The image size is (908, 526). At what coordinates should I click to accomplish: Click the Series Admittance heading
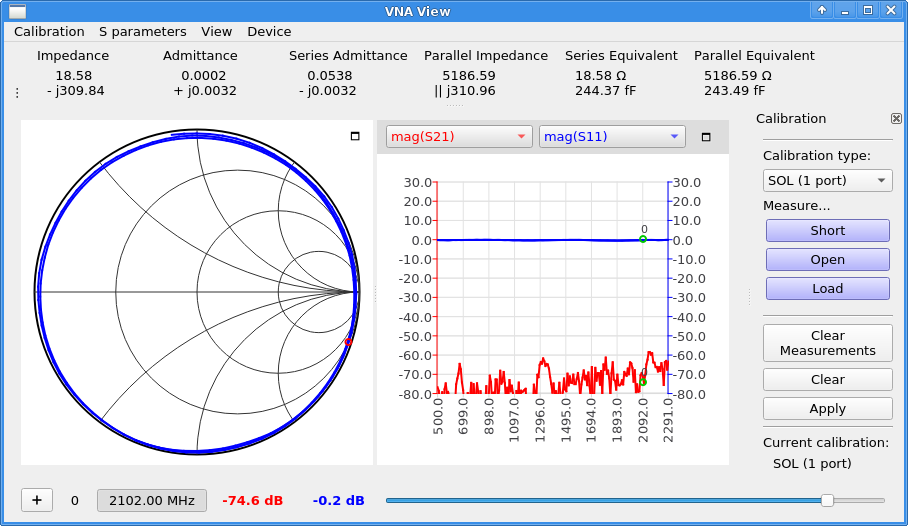coord(348,56)
